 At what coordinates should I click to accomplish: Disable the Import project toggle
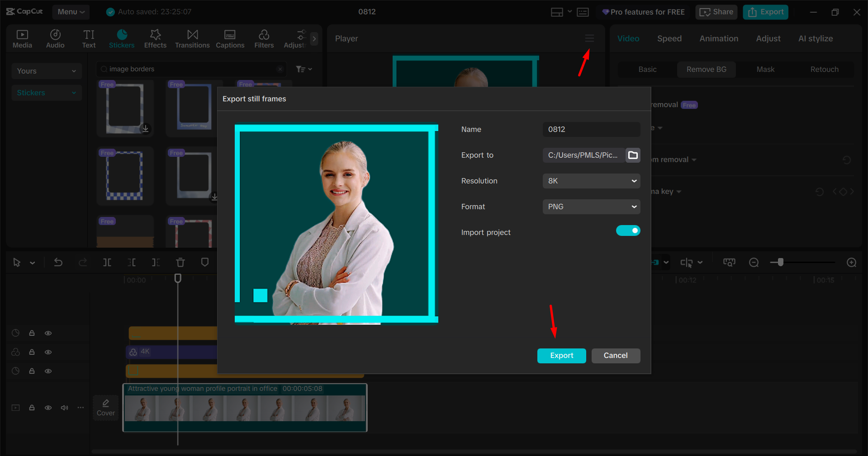[628, 230]
